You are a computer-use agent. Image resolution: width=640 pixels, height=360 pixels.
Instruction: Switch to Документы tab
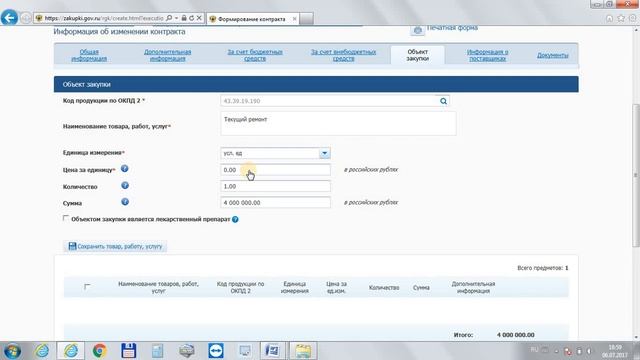click(x=552, y=55)
